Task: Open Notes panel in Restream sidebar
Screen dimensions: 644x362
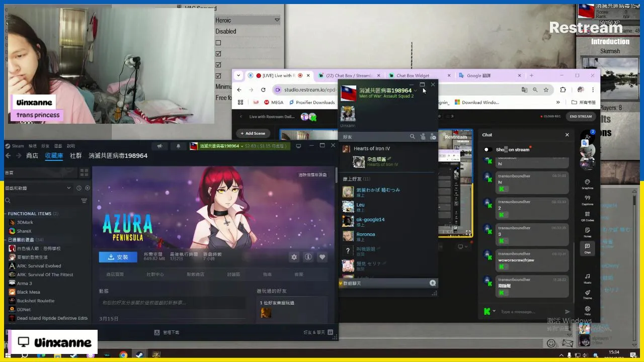Action: point(587,232)
